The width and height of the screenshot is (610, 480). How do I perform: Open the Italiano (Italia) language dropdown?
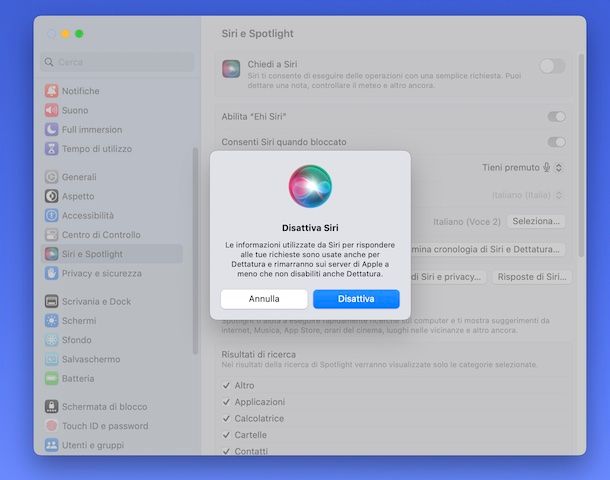coord(527,195)
